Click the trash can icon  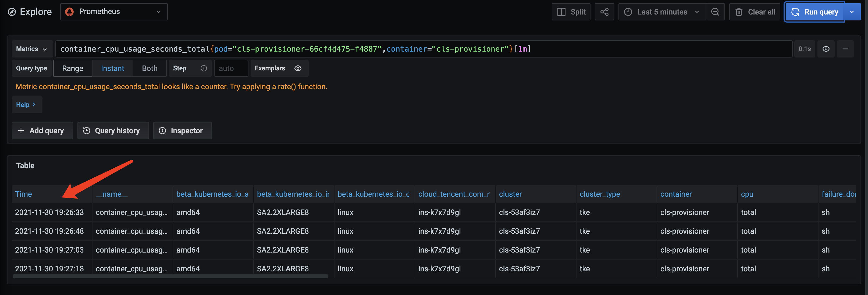click(739, 12)
